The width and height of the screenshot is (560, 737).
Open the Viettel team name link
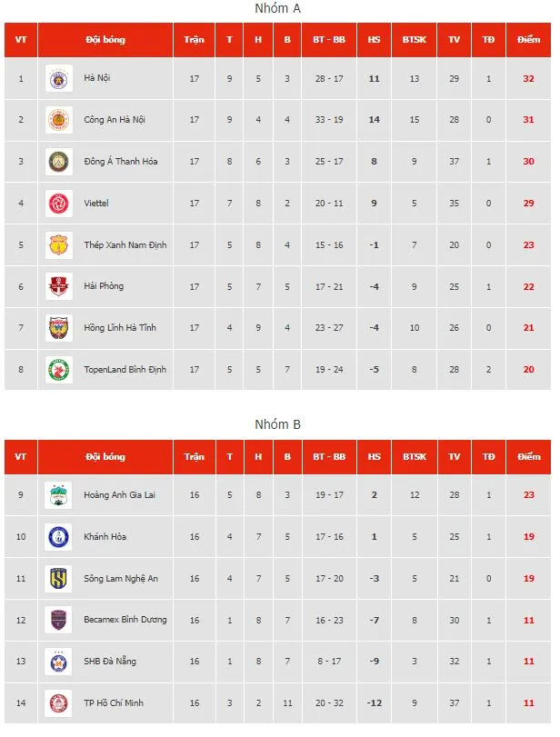click(95, 204)
